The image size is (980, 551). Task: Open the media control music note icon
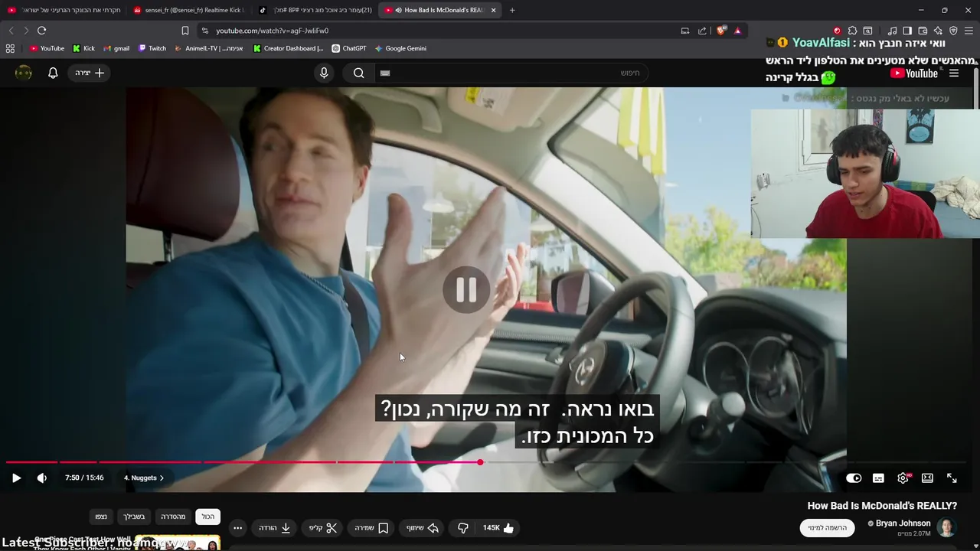[892, 31]
